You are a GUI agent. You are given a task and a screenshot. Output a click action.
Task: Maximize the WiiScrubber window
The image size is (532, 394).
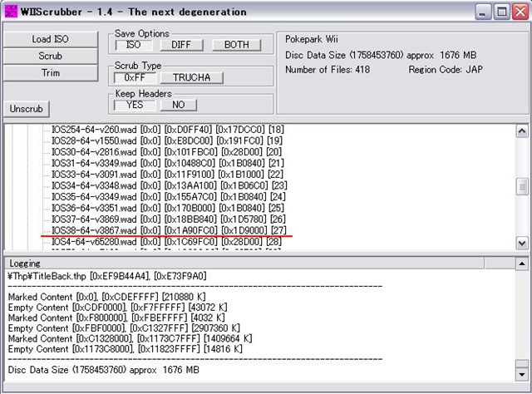(x=502, y=12)
